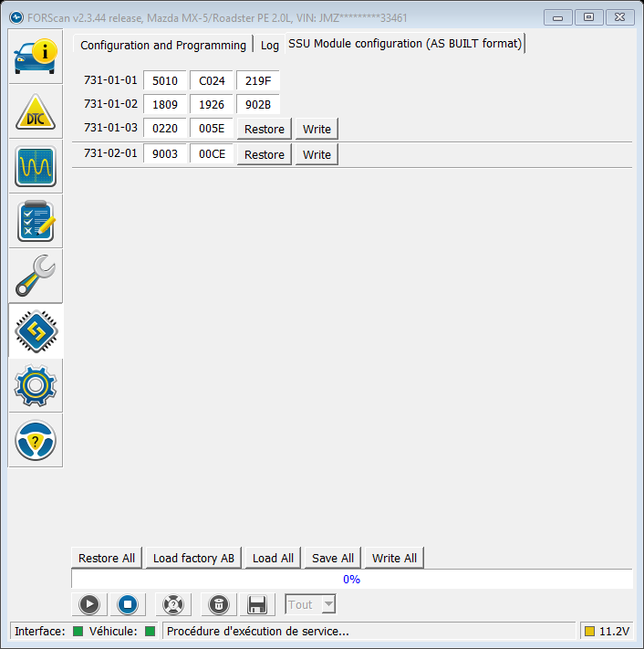Click the green Véhicule status indicator
This screenshot has height=649, width=644.
pyautogui.click(x=151, y=632)
